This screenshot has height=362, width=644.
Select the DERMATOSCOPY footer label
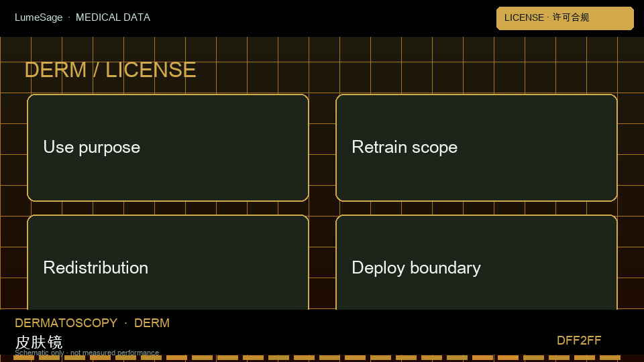66,323
